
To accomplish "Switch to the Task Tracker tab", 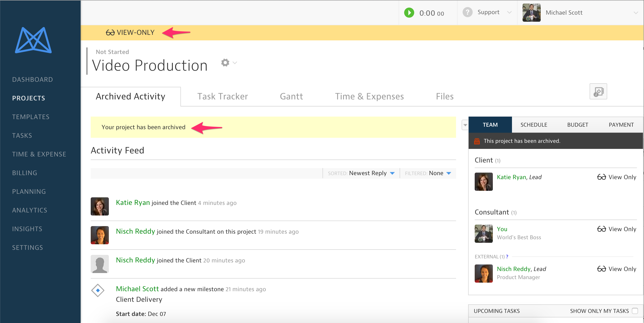I will pyautogui.click(x=222, y=96).
